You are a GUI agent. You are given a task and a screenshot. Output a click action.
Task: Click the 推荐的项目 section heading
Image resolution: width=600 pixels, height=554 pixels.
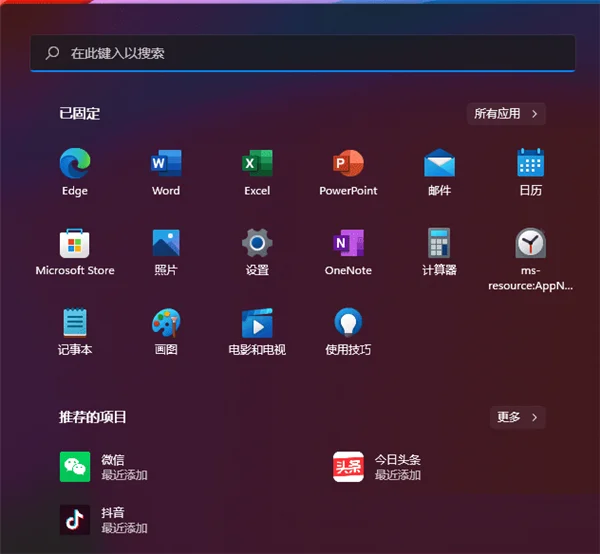(x=92, y=417)
